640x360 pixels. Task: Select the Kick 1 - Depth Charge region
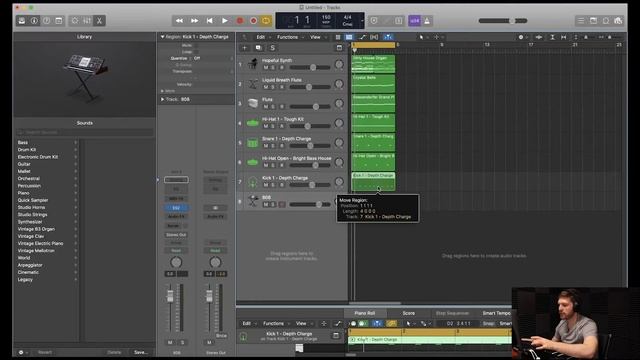tap(373, 182)
